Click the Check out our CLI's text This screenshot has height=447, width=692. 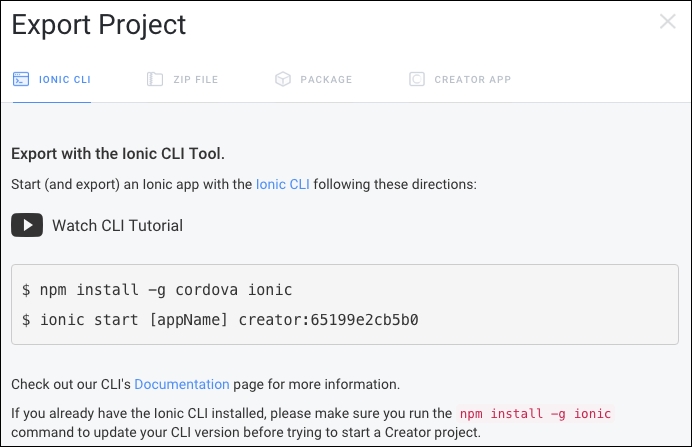(x=71, y=384)
